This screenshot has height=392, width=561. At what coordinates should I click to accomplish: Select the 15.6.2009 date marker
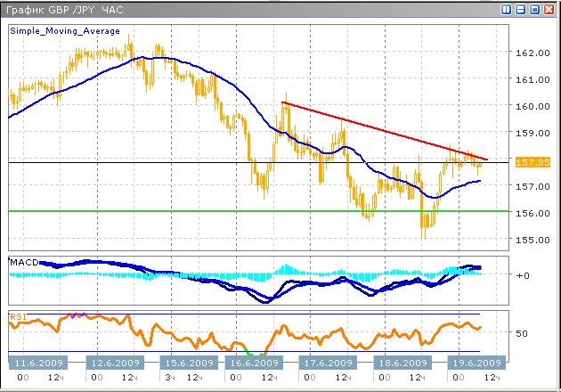pos(191,362)
